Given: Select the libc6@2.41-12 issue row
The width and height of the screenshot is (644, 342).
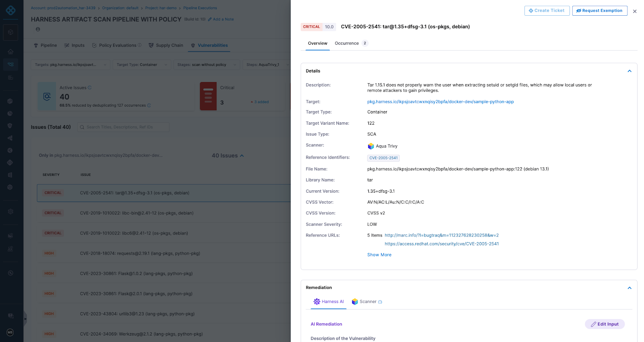Looking at the screenshot, I should pos(164,233).
